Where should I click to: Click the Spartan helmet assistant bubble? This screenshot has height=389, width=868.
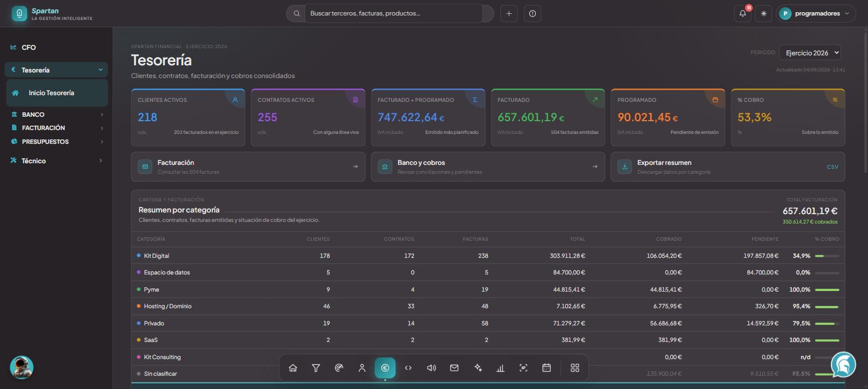tap(843, 365)
